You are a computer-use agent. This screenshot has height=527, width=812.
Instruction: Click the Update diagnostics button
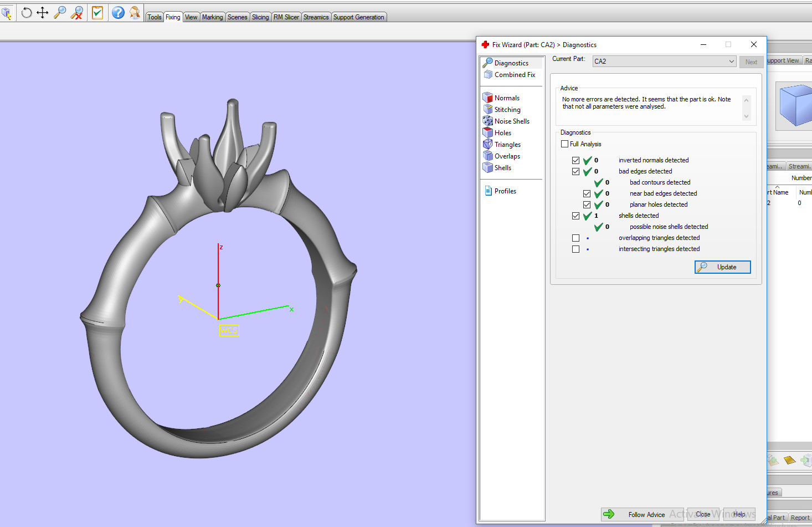coord(722,267)
